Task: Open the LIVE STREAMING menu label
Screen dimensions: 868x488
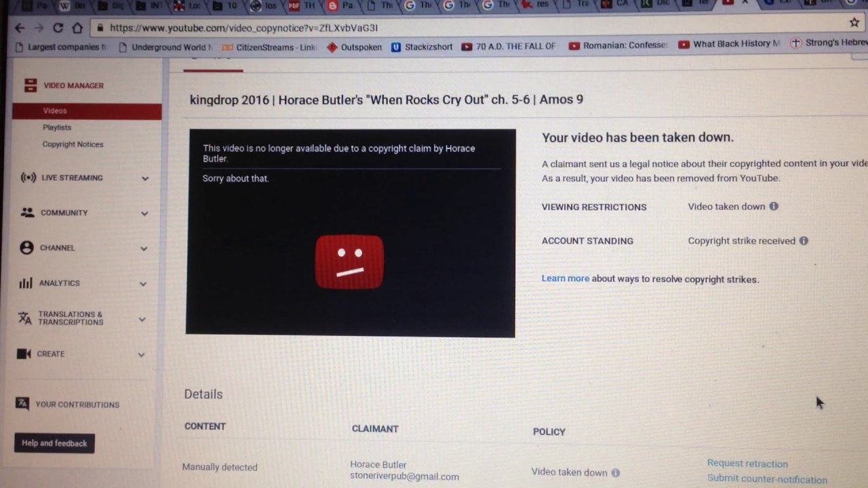Action: (x=72, y=178)
